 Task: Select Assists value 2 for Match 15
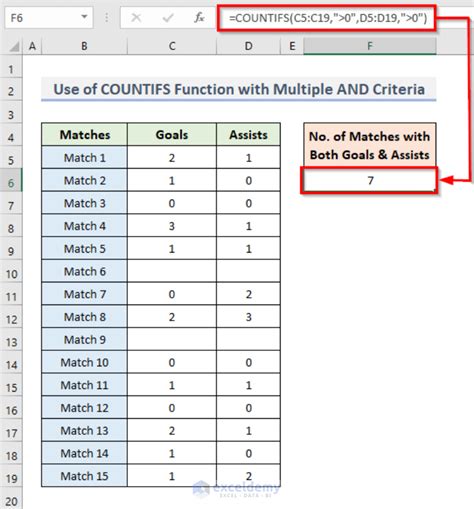coord(248,476)
